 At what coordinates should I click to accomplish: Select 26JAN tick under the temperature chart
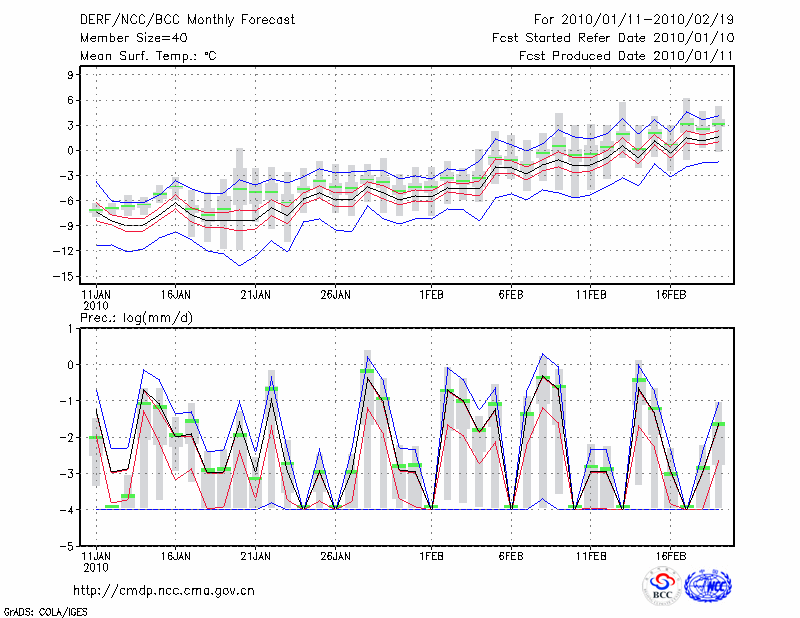tap(335, 295)
